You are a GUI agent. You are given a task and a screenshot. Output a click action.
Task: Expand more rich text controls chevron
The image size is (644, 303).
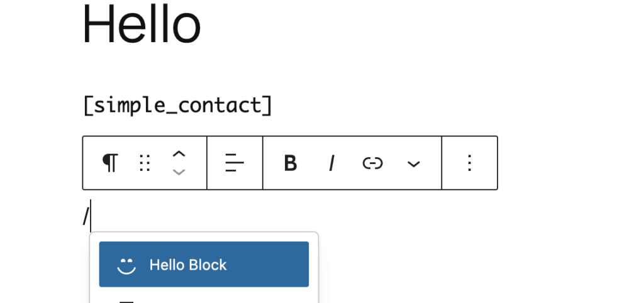[413, 164]
